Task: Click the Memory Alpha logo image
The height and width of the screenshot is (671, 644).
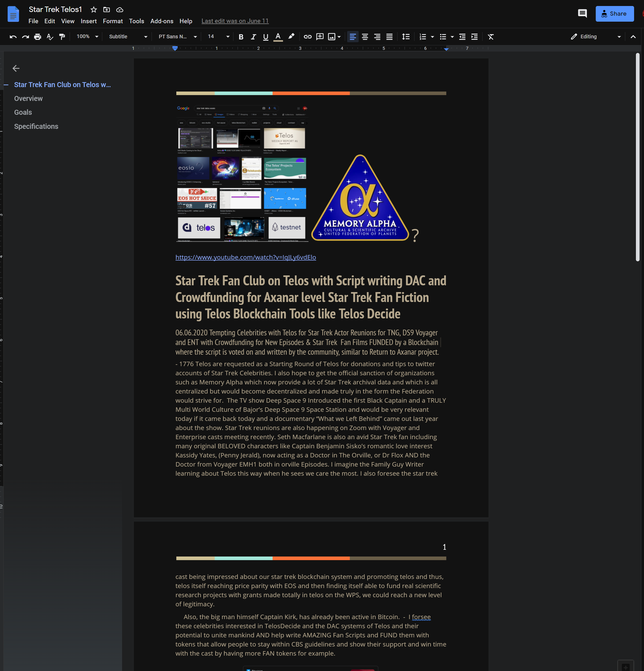Action: pyautogui.click(x=360, y=198)
